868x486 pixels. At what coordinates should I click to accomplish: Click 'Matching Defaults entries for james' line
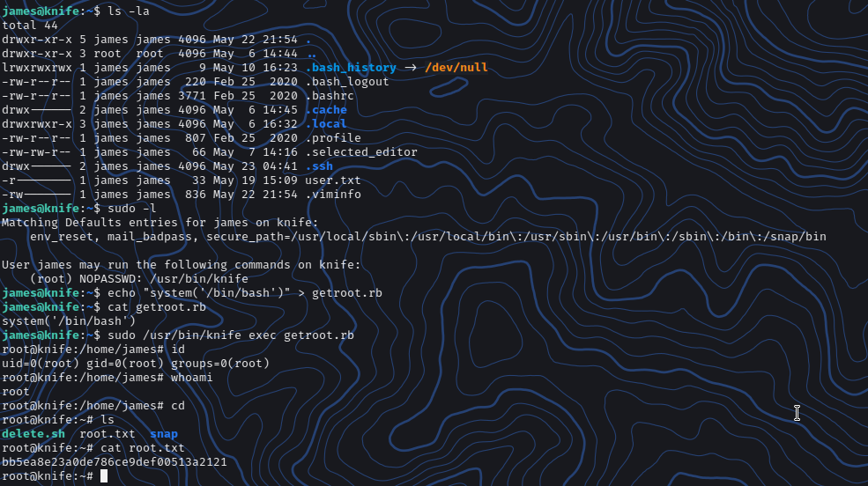tap(160, 223)
